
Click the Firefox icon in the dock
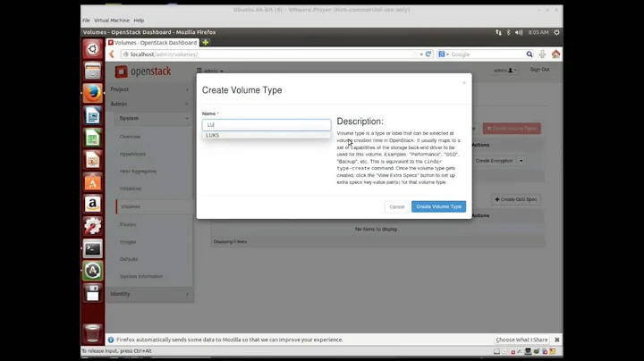92,93
